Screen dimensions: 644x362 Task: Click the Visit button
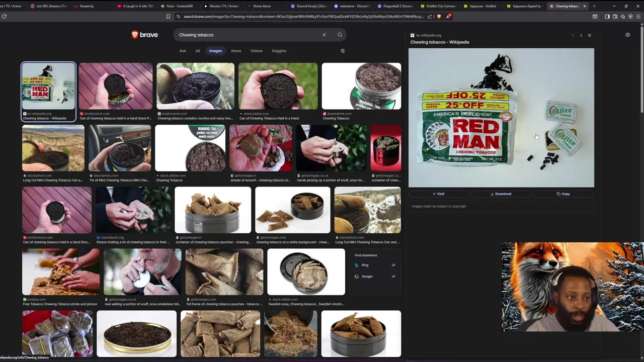click(x=438, y=194)
